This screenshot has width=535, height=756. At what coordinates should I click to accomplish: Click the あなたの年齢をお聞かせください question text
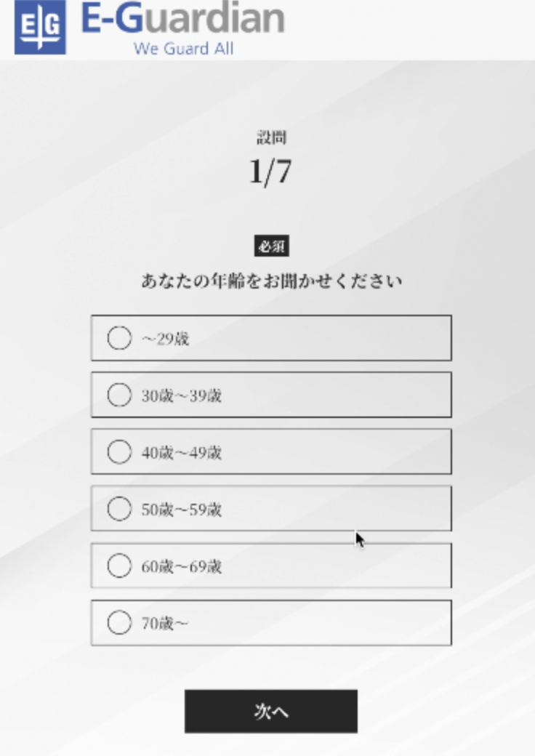pos(271,281)
